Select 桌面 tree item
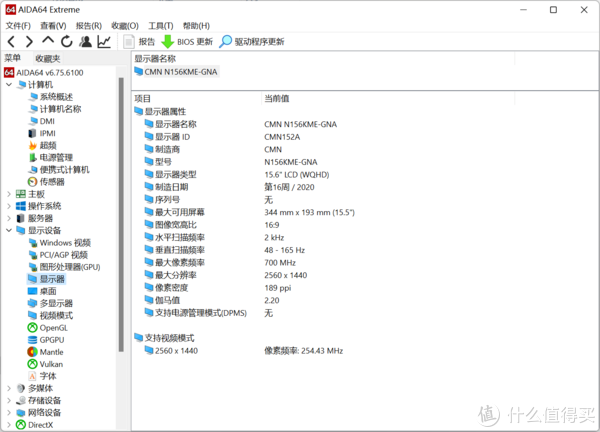The image size is (600, 432). tap(42, 291)
